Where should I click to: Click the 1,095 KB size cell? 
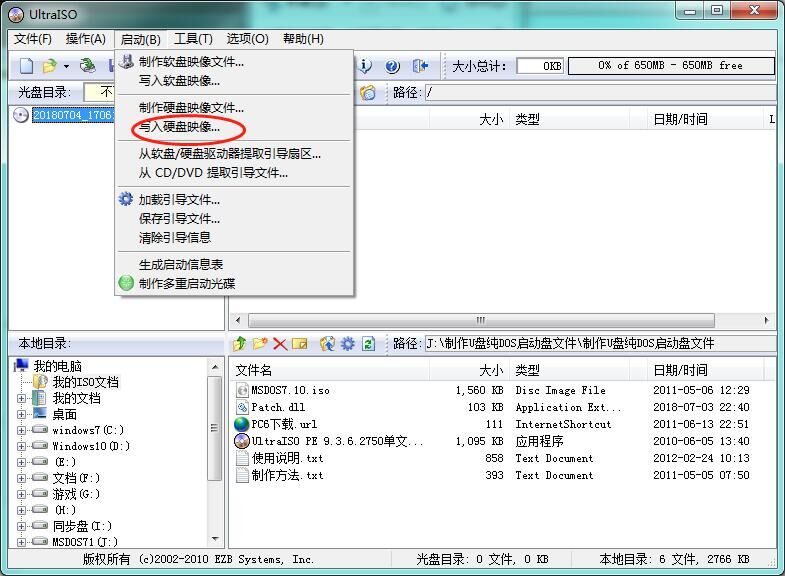[x=479, y=441]
